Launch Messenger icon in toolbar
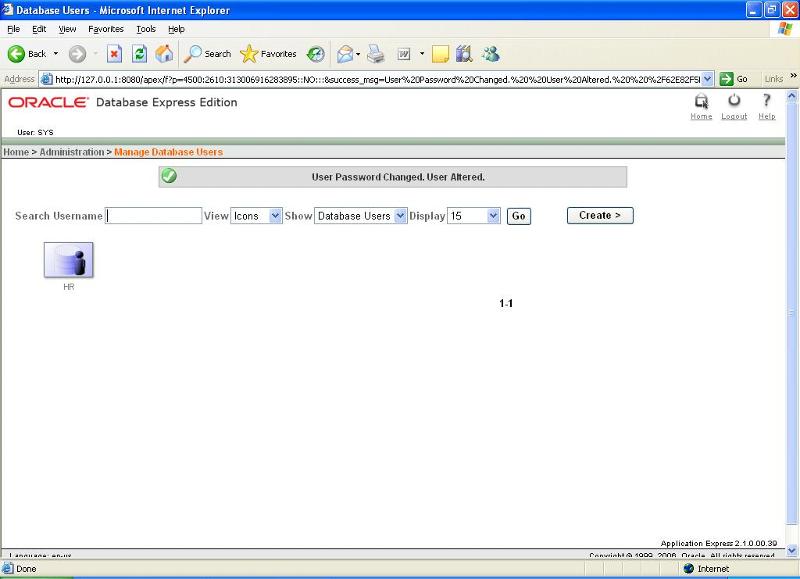Viewport: 800px width, 579px height. (x=491, y=54)
